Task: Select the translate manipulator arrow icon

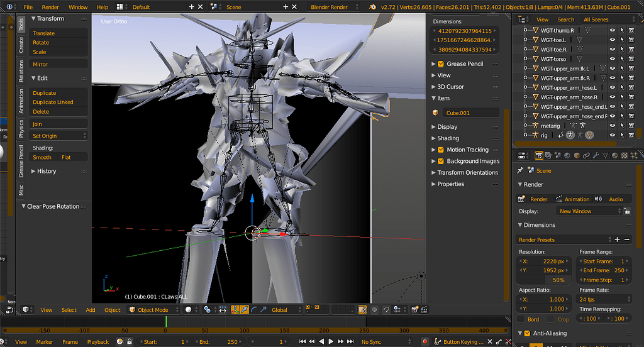Action: (245, 310)
